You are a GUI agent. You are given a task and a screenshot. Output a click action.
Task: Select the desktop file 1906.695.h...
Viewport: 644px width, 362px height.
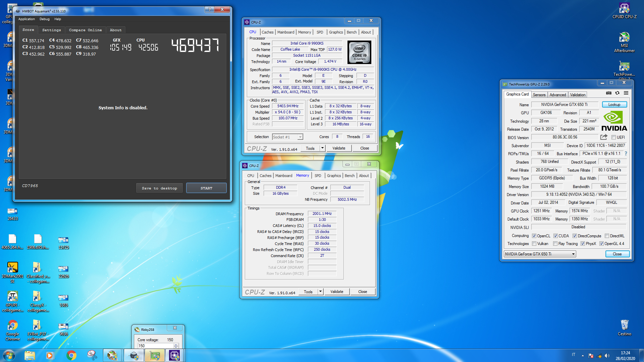[x=38, y=242]
